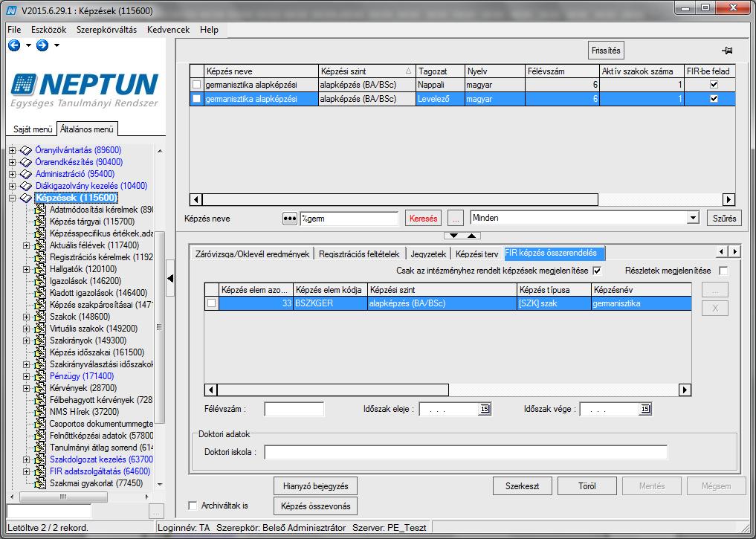
Task: Collapse the Képzések tree node
Action: [x=12, y=198]
